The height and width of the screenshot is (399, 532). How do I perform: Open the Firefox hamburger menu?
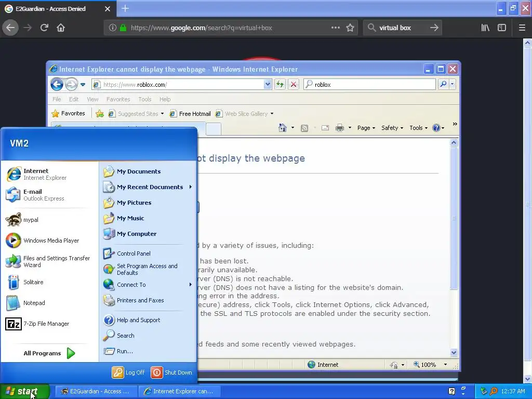pyautogui.click(x=522, y=28)
